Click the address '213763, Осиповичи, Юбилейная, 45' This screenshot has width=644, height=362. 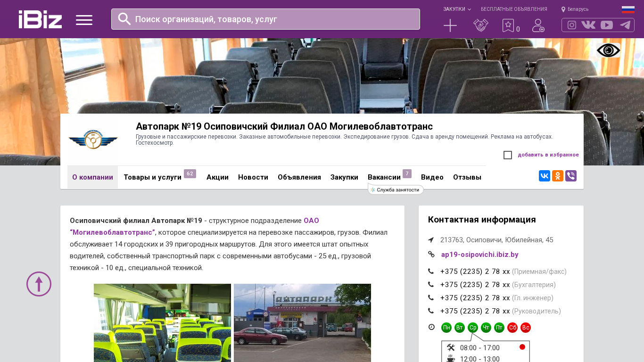tap(497, 240)
